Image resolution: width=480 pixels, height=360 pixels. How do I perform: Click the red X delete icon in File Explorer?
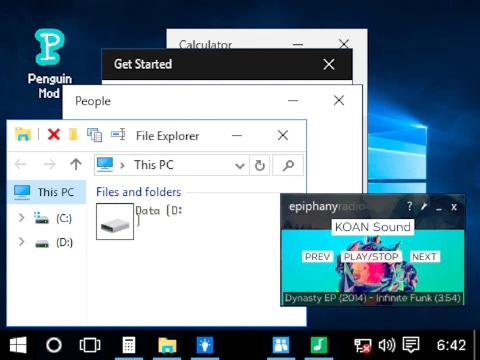tap(54, 135)
